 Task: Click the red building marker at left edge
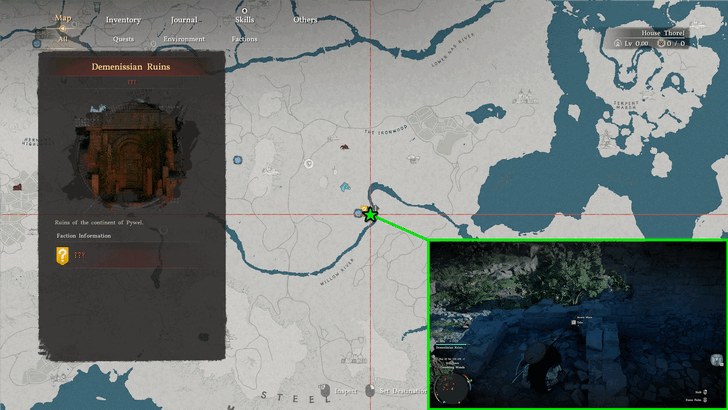(x=16, y=186)
